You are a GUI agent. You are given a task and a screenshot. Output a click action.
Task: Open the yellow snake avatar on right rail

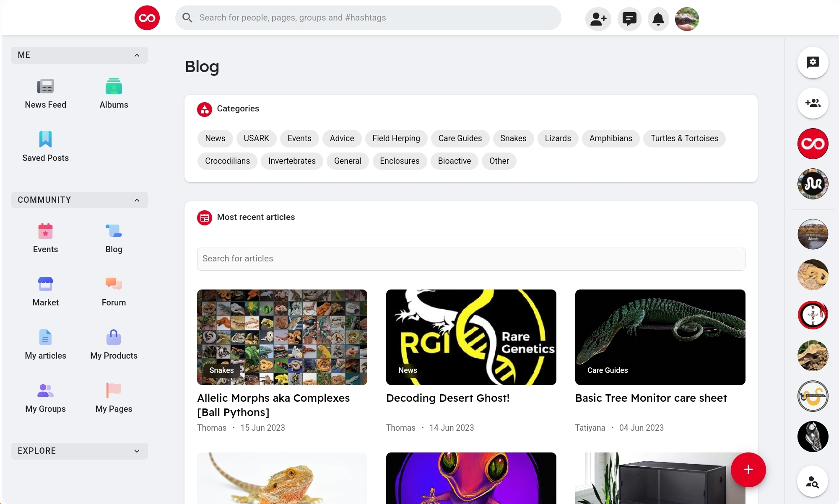click(x=813, y=275)
